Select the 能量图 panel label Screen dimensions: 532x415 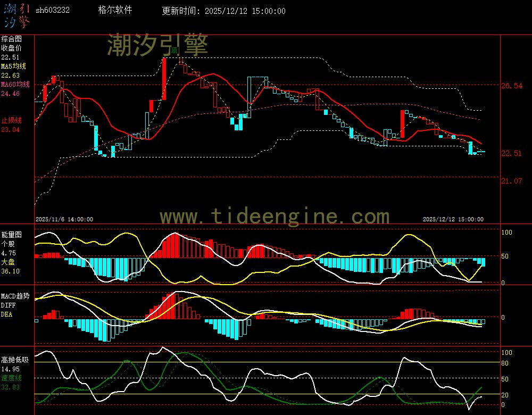pos(11,235)
